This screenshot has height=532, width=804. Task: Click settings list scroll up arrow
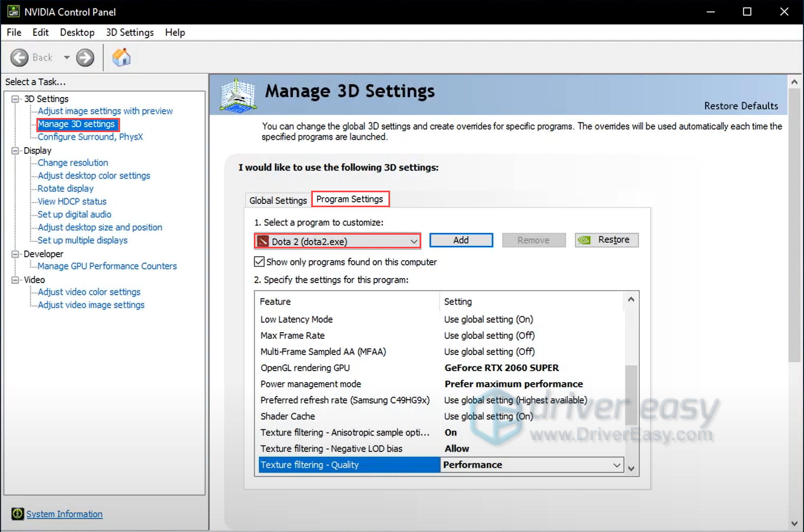[x=631, y=299]
